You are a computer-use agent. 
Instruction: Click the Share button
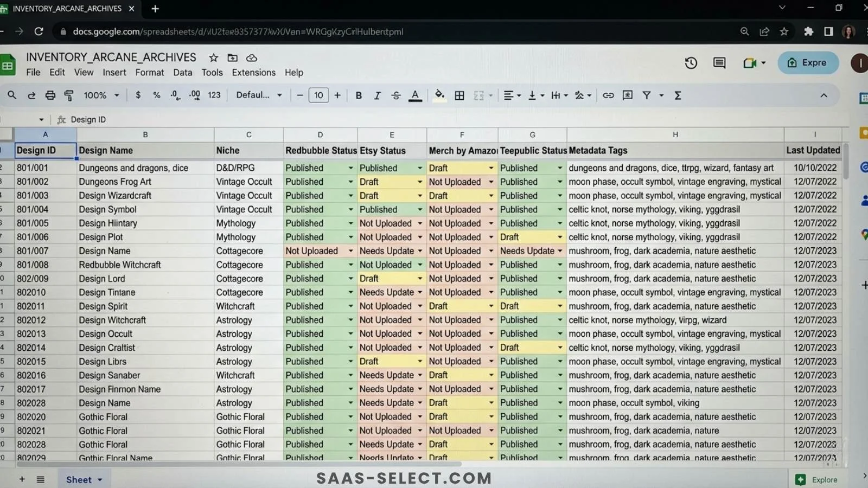808,63
